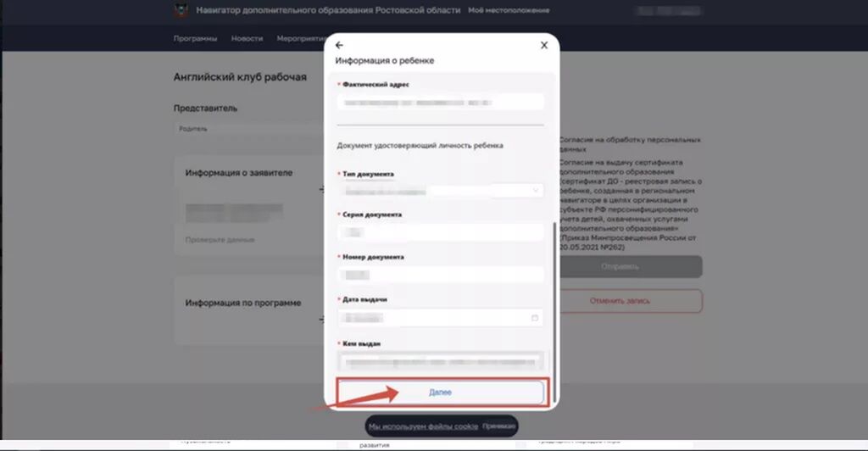868x451 pixels.
Task: Open the calendar icon in Дата выдачи
Action: tap(534, 318)
